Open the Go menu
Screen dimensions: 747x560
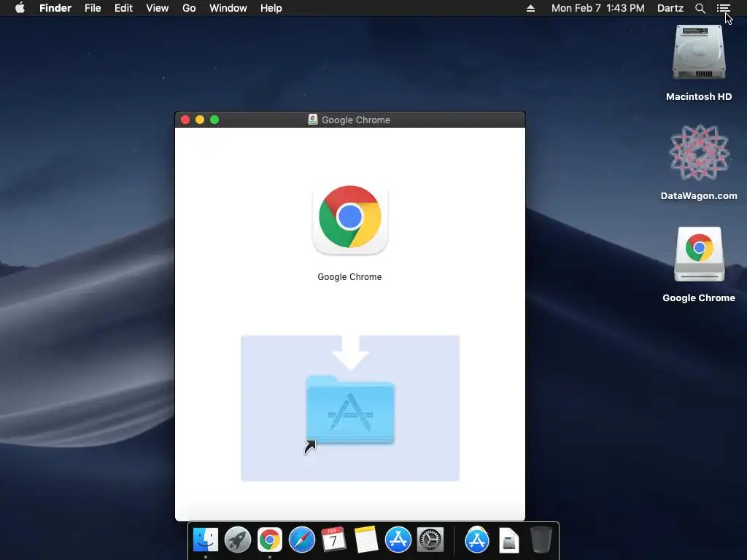click(189, 8)
